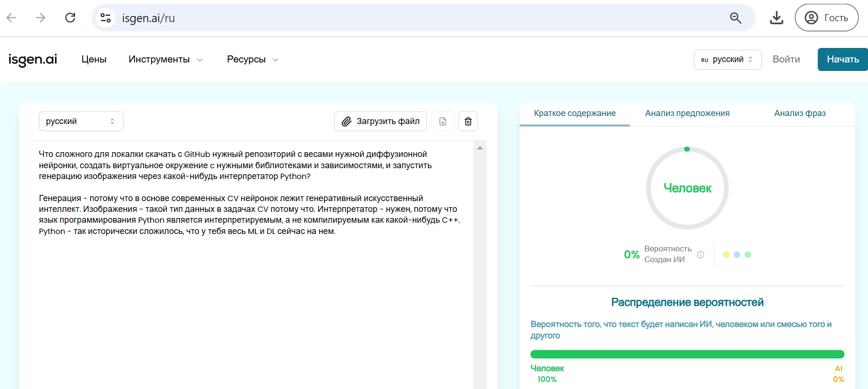Click the Человек 100% label

547,373
